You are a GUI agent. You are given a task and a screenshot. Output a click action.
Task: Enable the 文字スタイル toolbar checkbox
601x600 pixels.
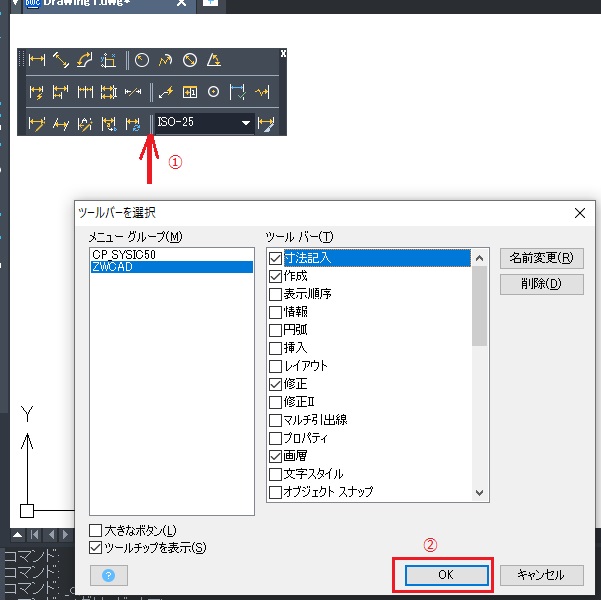(x=275, y=474)
